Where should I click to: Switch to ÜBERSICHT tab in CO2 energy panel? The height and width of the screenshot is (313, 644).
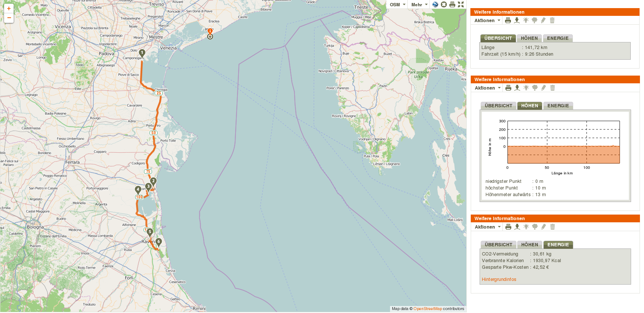(498, 245)
